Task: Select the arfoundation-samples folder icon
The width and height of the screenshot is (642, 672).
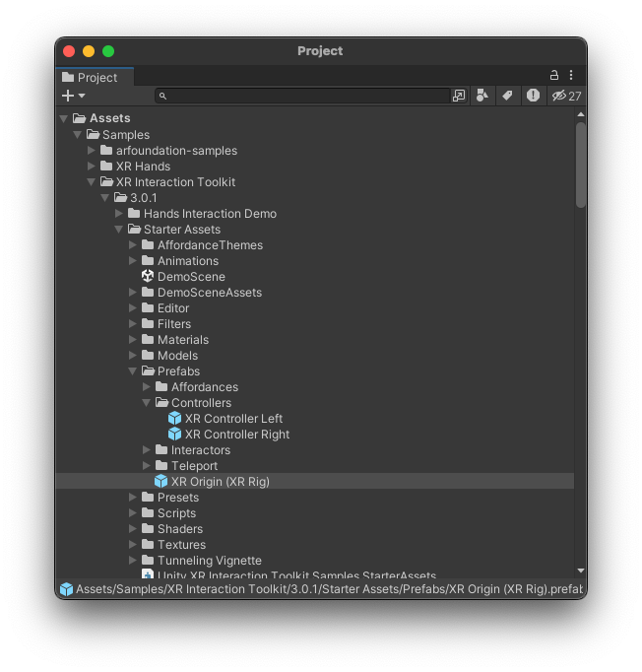Action: click(106, 150)
